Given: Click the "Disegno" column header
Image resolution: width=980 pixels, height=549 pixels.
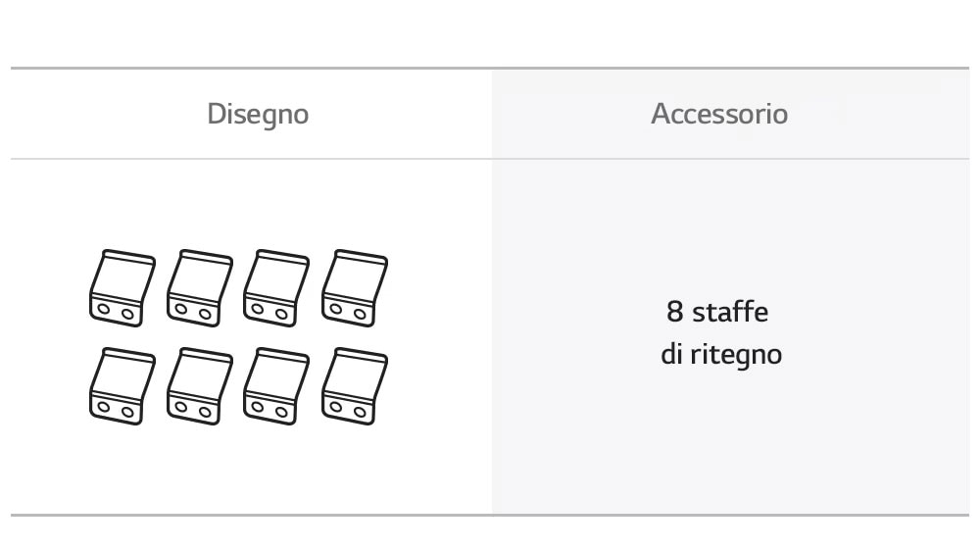Looking at the screenshot, I should 258,114.
